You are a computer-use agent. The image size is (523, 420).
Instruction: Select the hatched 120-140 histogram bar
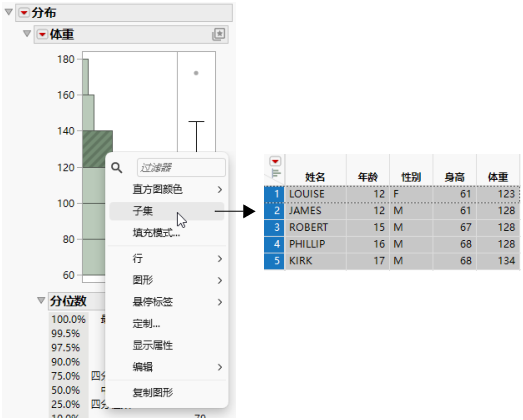[x=97, y=149]
